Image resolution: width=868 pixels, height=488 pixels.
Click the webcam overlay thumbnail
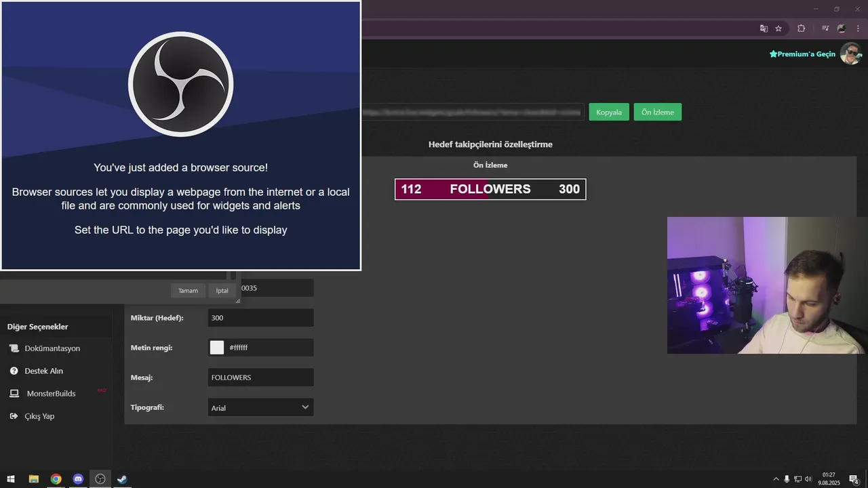point(767,285)
